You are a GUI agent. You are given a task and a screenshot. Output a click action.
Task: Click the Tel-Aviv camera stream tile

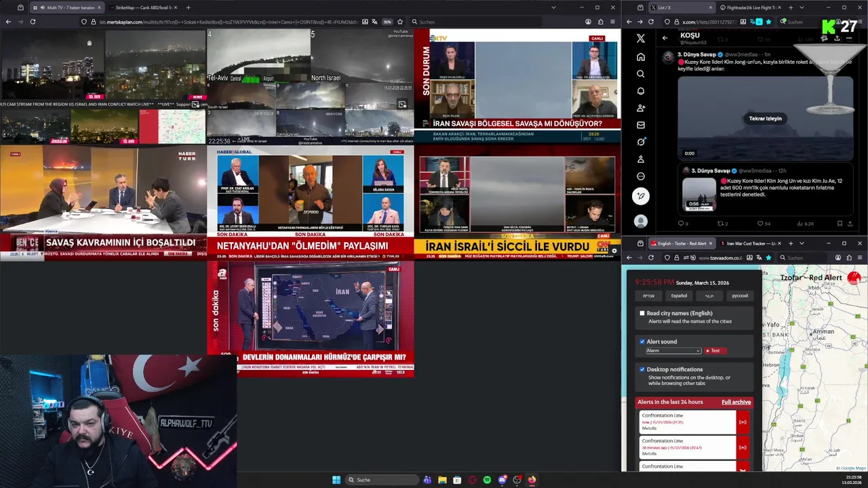click(258, 56)
